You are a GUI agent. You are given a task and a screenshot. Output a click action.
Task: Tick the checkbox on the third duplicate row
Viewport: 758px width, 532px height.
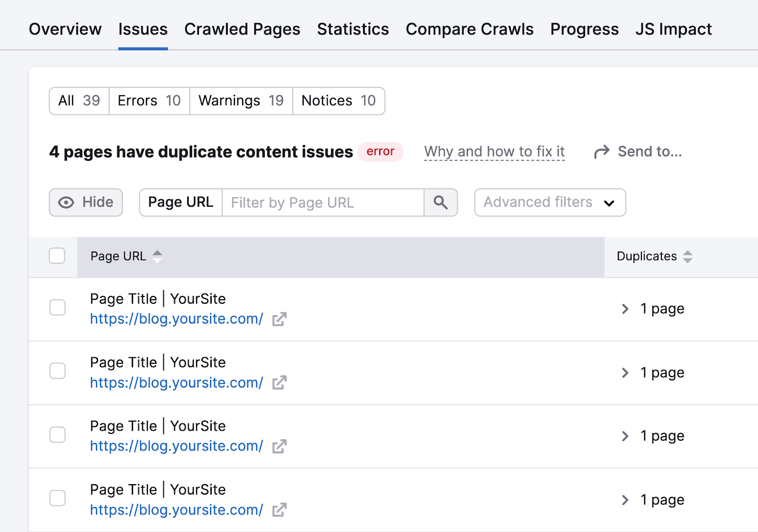click(x=57, y=434)
